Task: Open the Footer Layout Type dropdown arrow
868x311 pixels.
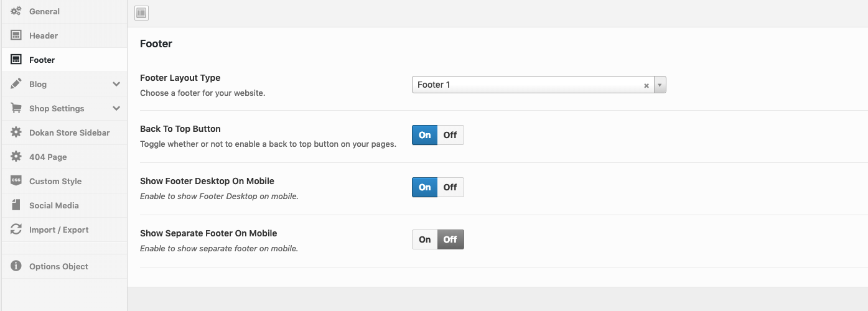Action: pyautogui.click(x=660, y=85)
